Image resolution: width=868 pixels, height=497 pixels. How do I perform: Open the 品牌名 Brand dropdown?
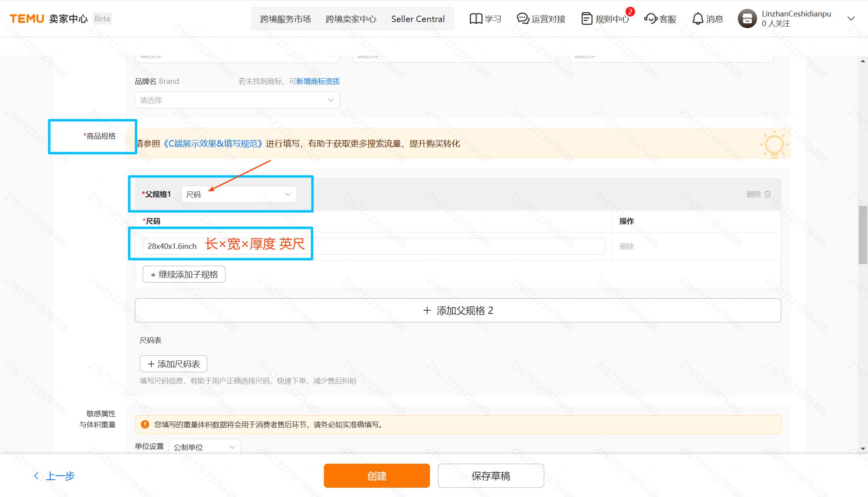click(237, 100)
